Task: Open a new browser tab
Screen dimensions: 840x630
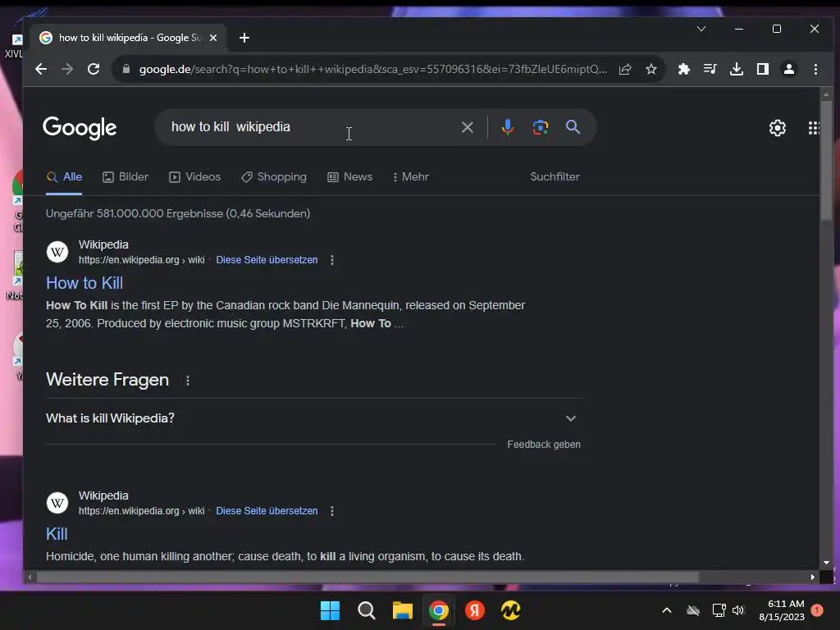Action: (244, 38)
